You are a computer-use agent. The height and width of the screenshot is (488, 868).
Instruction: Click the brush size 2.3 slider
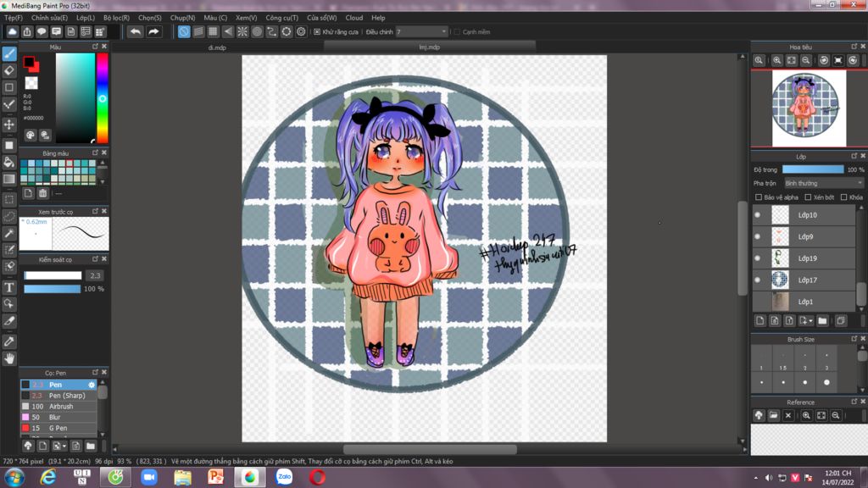point(53,275)
